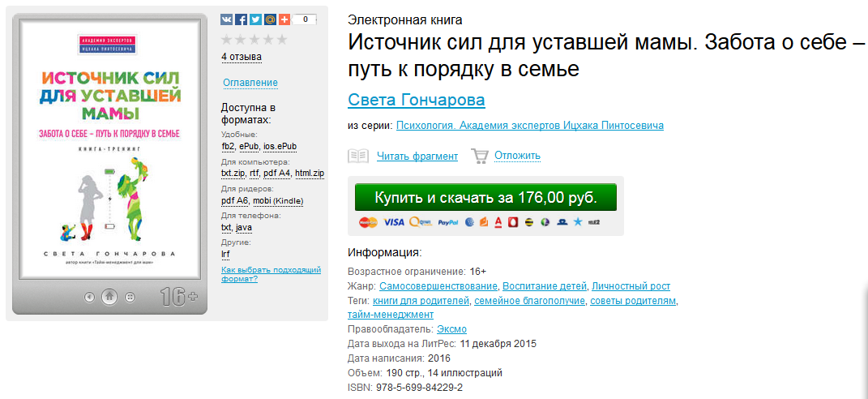Open genre Личностный рост
Viewport: 868px width, 399px height.
tap(631, 286)
